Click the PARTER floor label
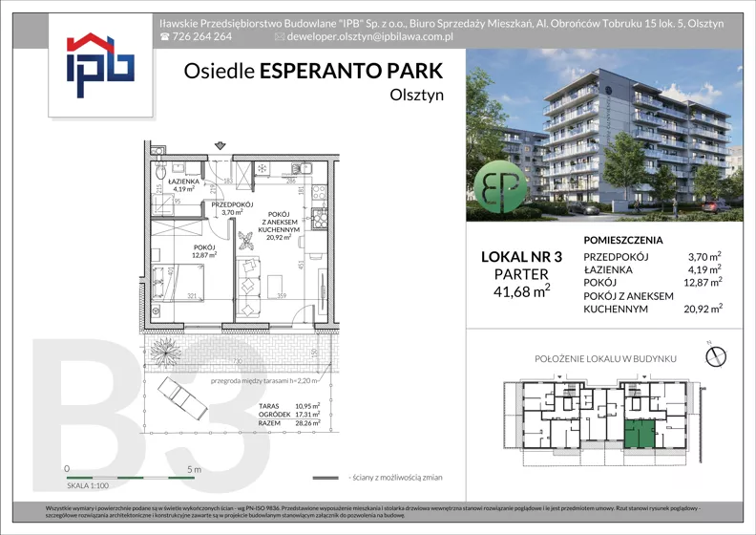The width and height of the screenshot is (756, 535). [x=521, y=274]
